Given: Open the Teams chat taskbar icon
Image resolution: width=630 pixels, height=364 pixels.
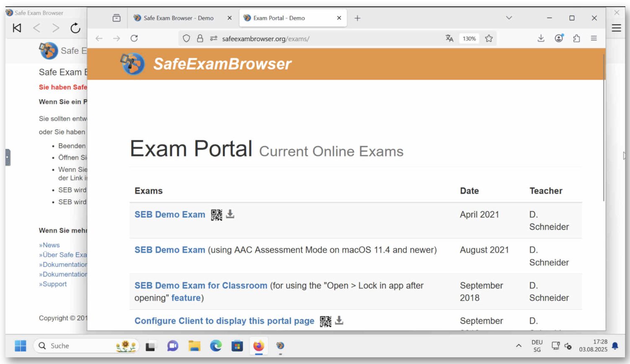Looking at the screenshot, I should click(173, 346).
